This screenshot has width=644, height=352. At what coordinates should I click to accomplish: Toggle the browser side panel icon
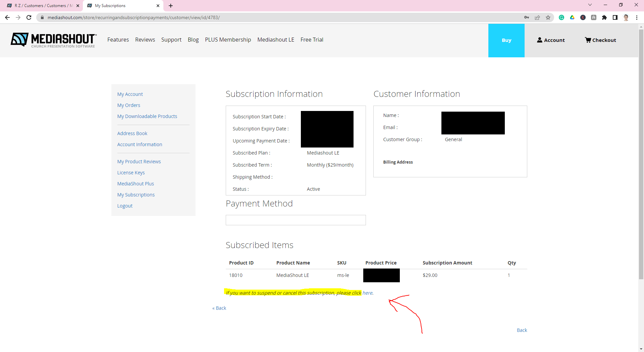click(x=615, y=17)
